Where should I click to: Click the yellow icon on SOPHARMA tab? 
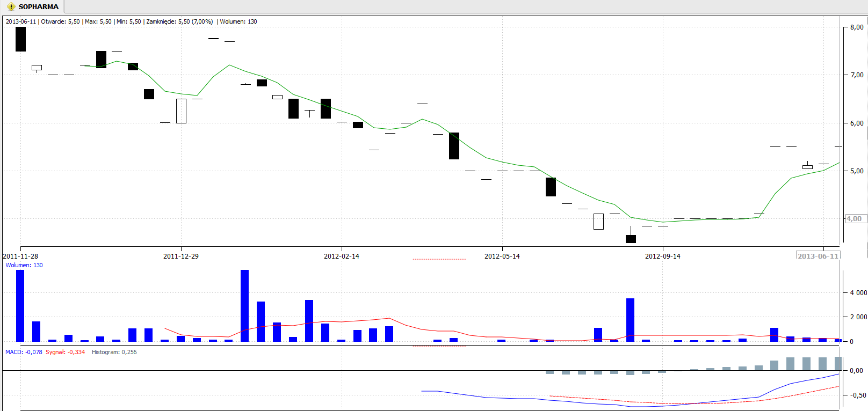11,7
